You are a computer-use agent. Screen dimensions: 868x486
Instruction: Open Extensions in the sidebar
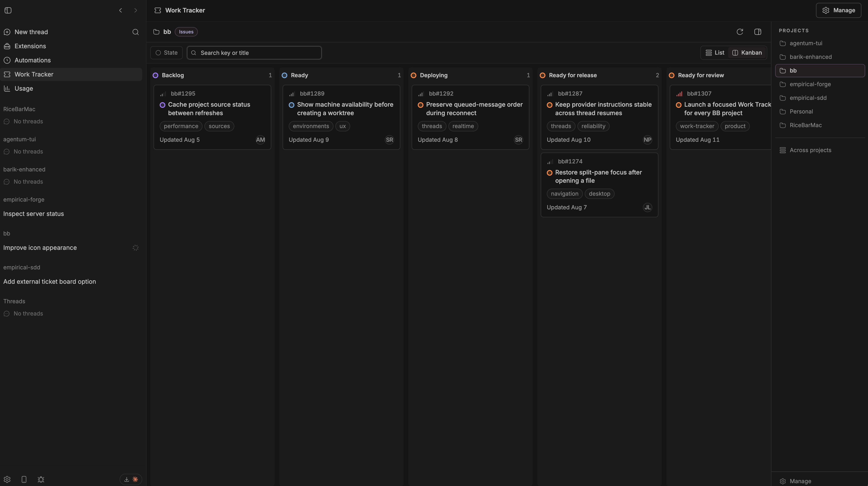tap(71, 46)
